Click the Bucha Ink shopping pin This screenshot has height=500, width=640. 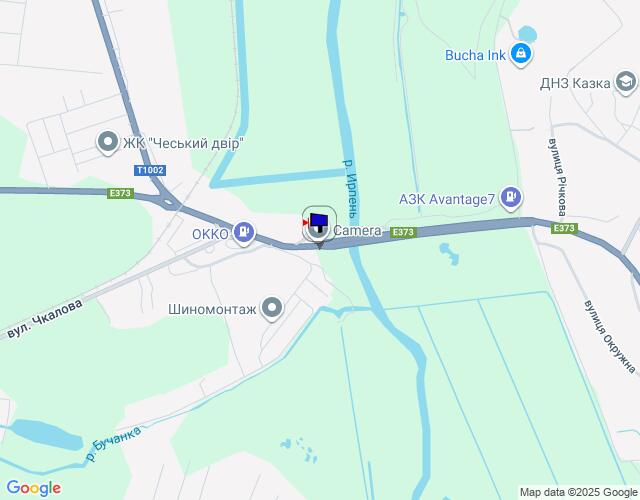click(521, 54)
